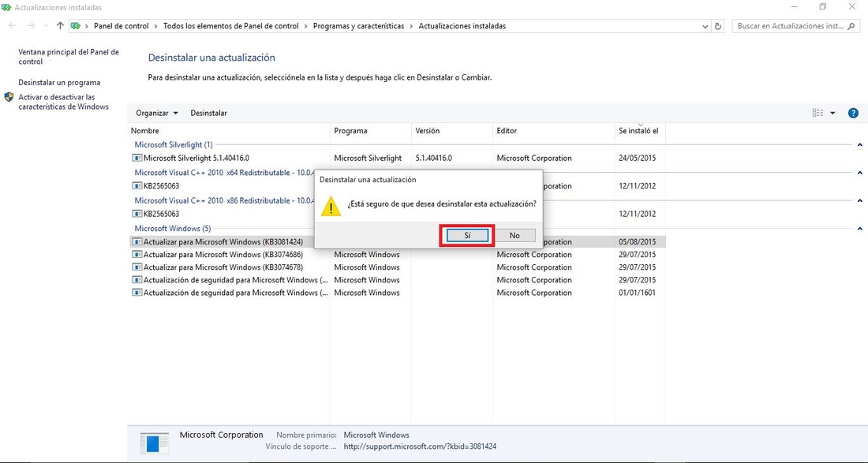Image resolution: width=868 pixels, height=463 pixels.
Task: Collapse the Visual C++ 2010 x64 group chevron
Action: (x=859, y=173)
